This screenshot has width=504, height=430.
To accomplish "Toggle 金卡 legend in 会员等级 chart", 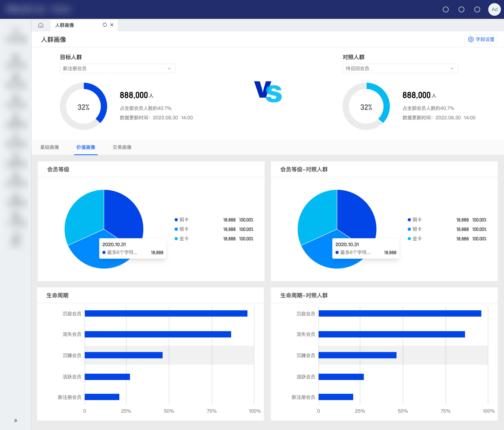I will [x=182, y=239].
